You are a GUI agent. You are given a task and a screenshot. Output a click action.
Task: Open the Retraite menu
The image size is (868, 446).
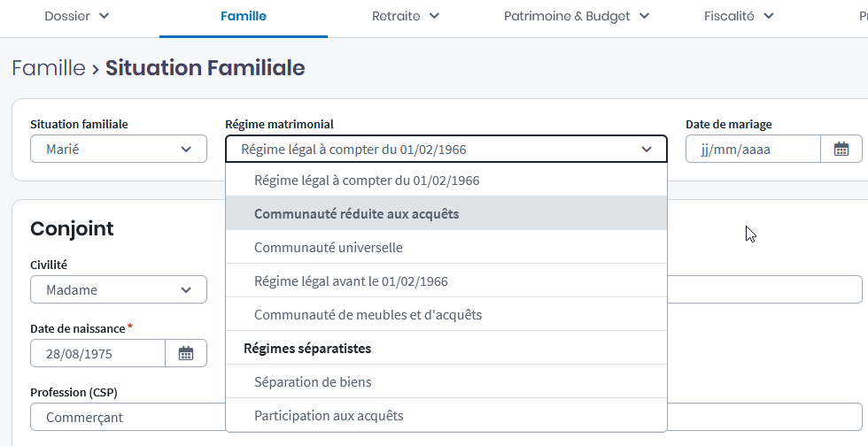(x=406, y=16)
